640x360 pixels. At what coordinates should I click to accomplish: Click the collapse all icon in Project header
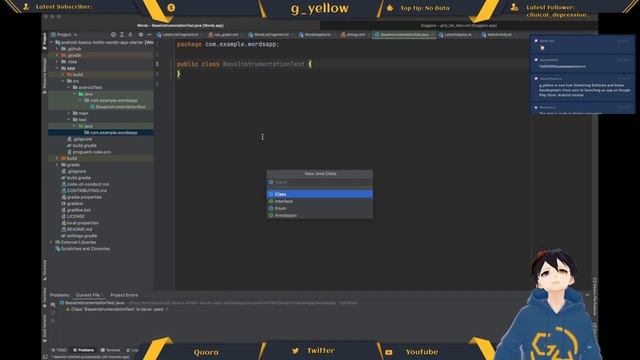131,35
